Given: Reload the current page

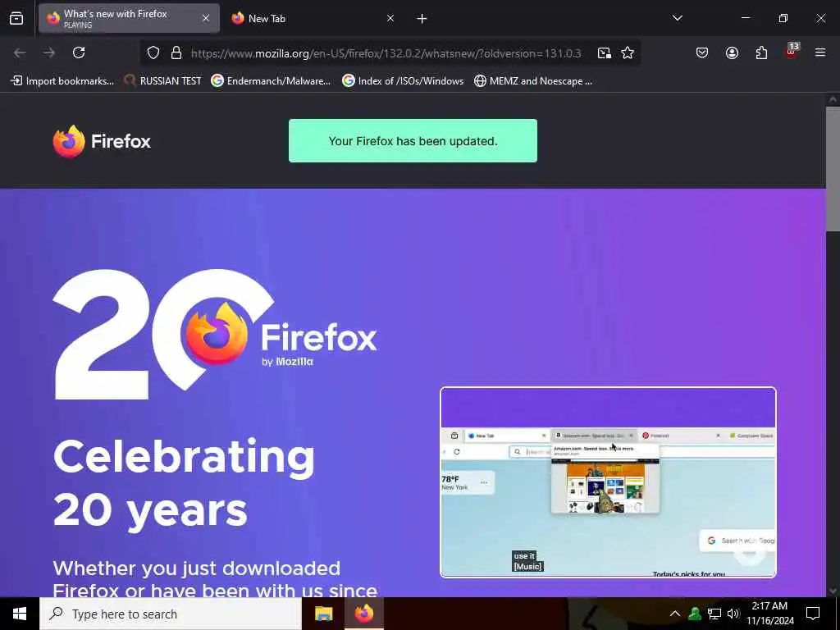Looking at the screenshot, I should [79, 52].
